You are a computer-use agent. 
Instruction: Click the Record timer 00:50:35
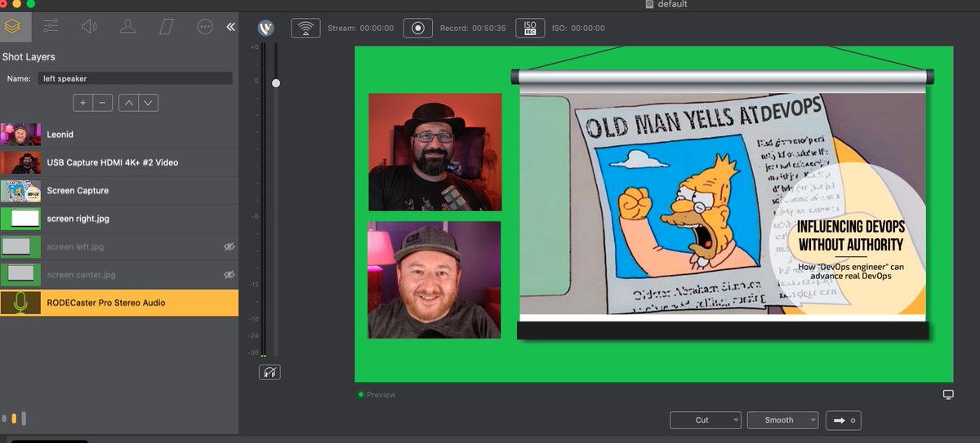(488, 28)
